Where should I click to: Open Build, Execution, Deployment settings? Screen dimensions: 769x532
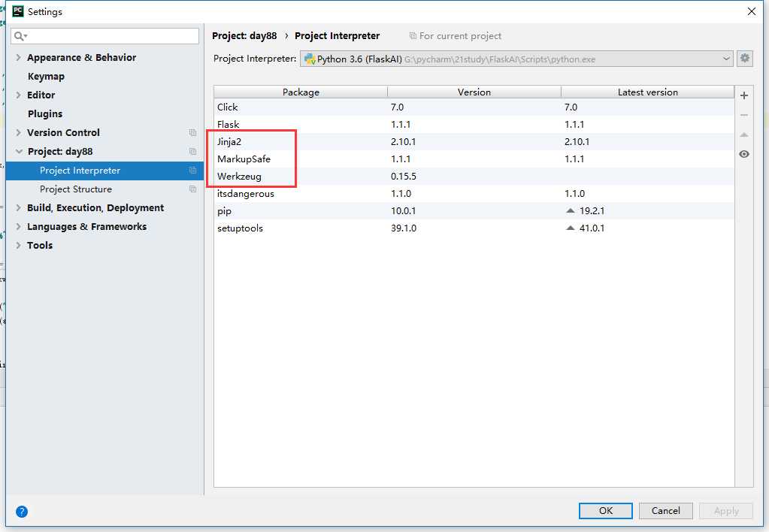95,207
